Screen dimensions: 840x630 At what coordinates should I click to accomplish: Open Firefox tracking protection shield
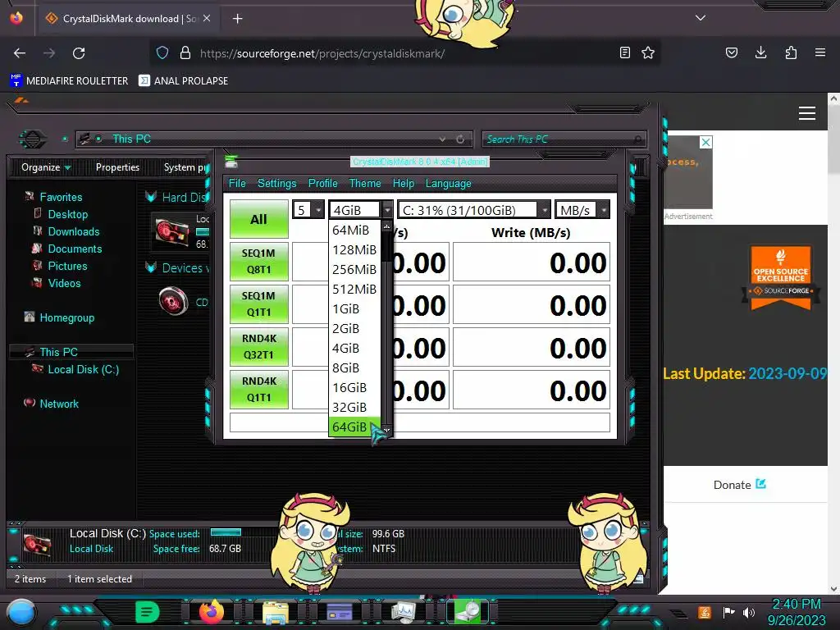162,52
